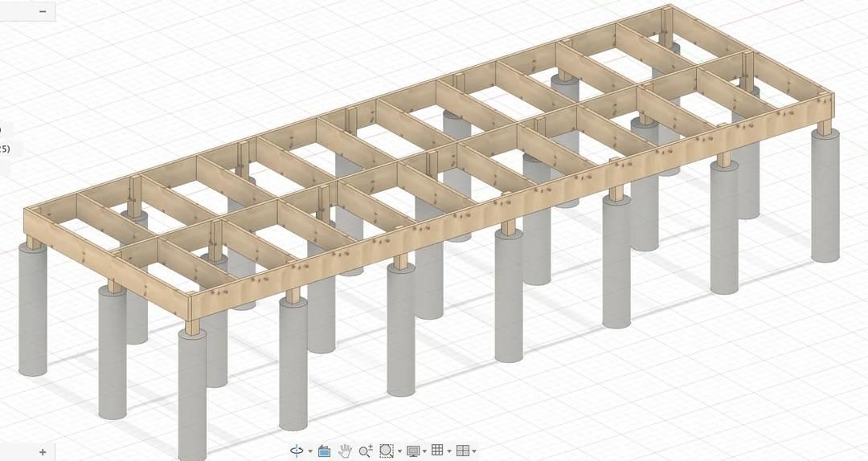868x461 pixels.
Task: Expand the Viewports dropdown arrow
Action: coord(474,451)
